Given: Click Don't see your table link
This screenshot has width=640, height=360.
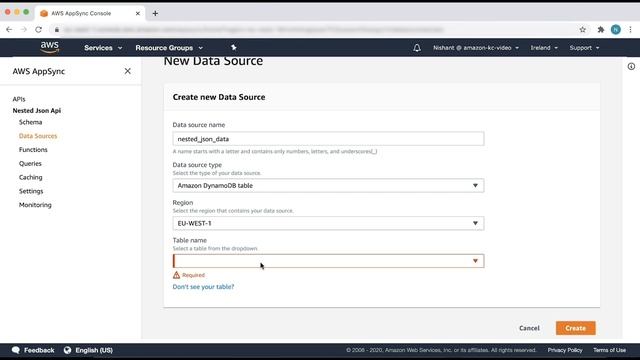Looking at the screenshot, I should [x=203, y=287].
